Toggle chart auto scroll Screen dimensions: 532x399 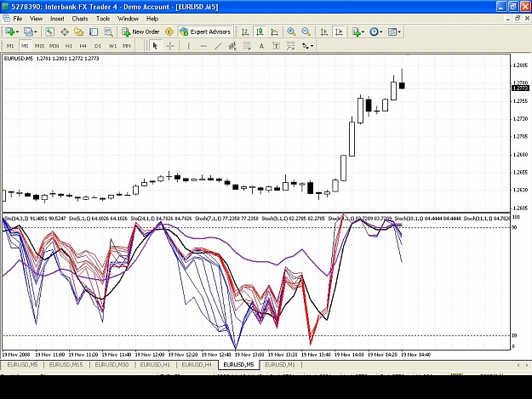(x=324, y=31)
